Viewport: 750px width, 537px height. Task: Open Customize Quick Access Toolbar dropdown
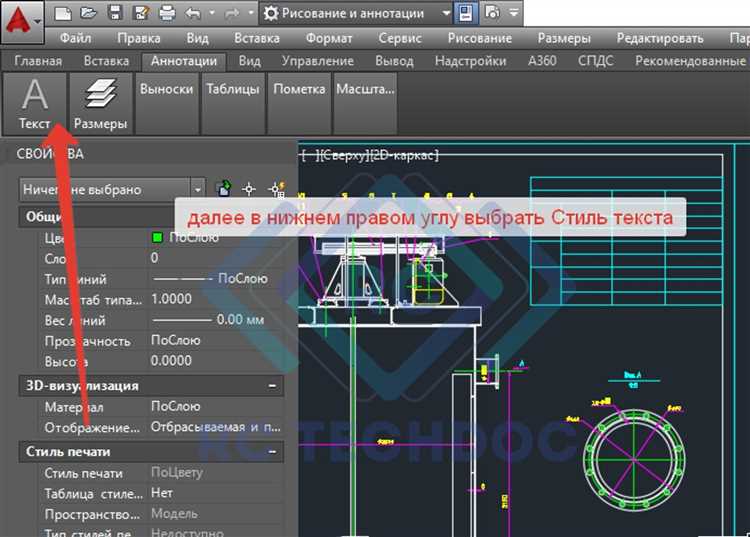pos(514,13)
